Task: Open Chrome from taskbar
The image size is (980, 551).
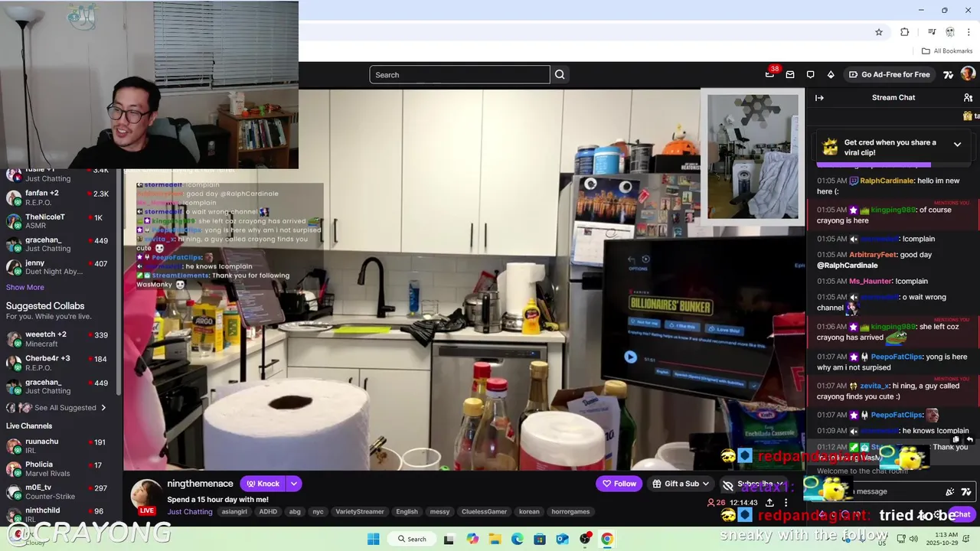Action: click(607, 539)
